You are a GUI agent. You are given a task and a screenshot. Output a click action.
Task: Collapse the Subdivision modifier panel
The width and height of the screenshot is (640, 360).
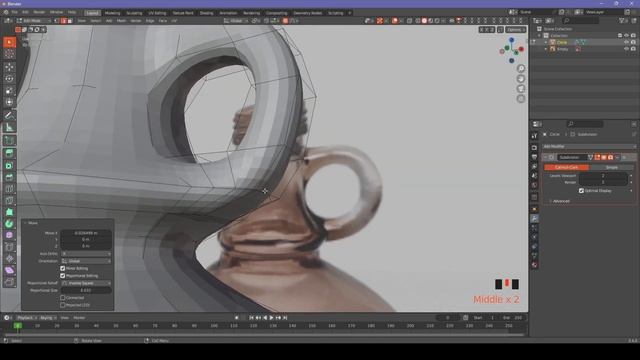(x=545, y=157)
